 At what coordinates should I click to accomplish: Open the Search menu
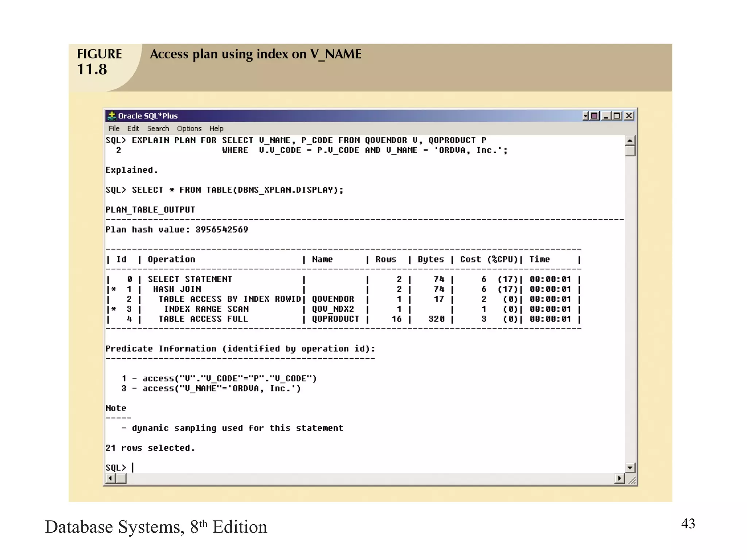[158, 128]
